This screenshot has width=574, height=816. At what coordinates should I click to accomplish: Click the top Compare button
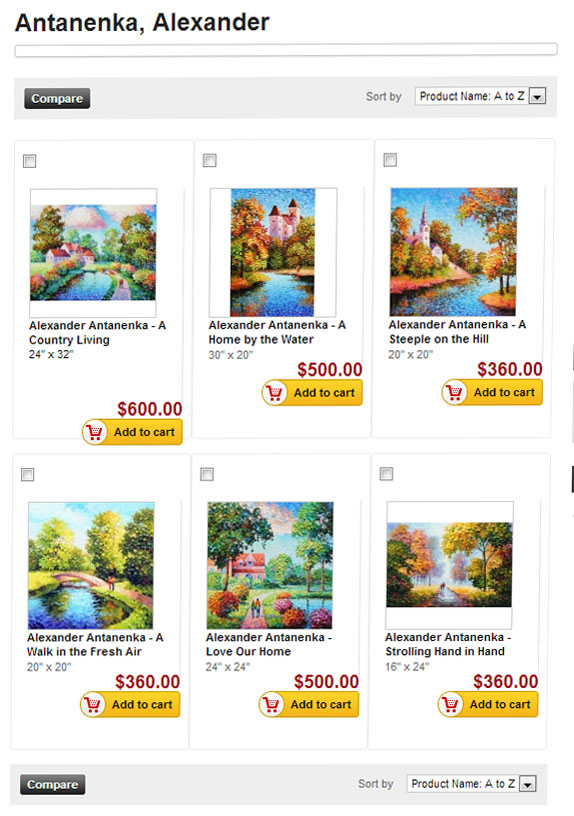(57, 98)
